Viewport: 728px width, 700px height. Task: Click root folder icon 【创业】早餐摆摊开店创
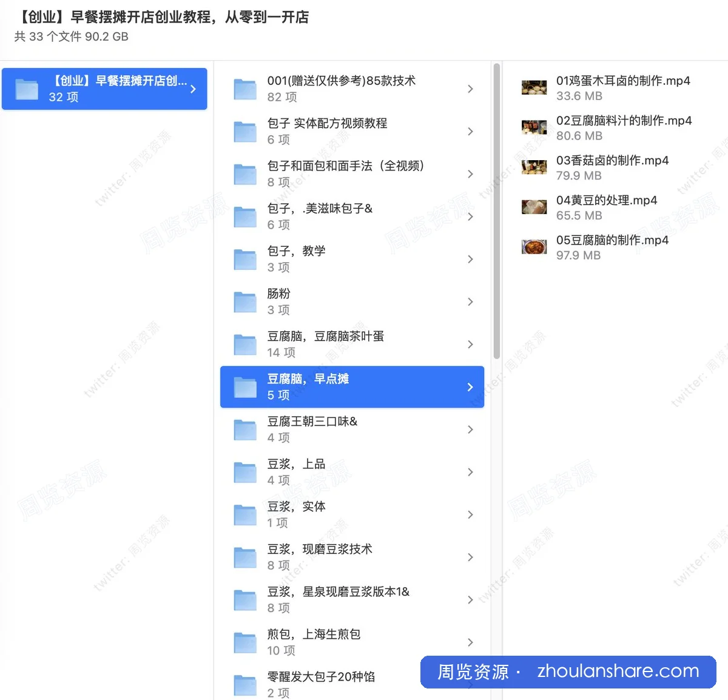click(27, 89)
